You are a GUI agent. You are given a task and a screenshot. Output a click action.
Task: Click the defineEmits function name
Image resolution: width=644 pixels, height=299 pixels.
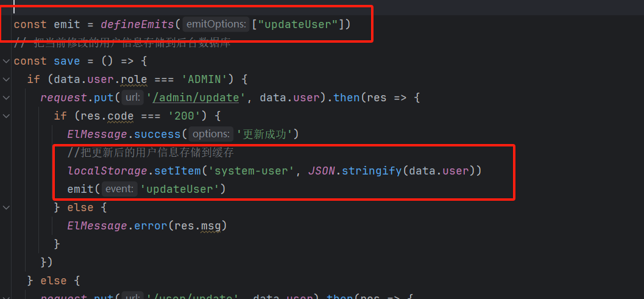pyautogui.click(x=137, y=24)
